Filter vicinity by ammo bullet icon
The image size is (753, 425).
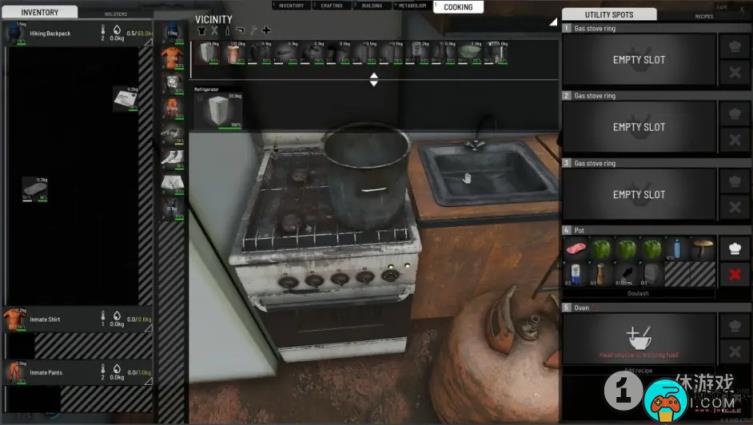pos(228,31)
